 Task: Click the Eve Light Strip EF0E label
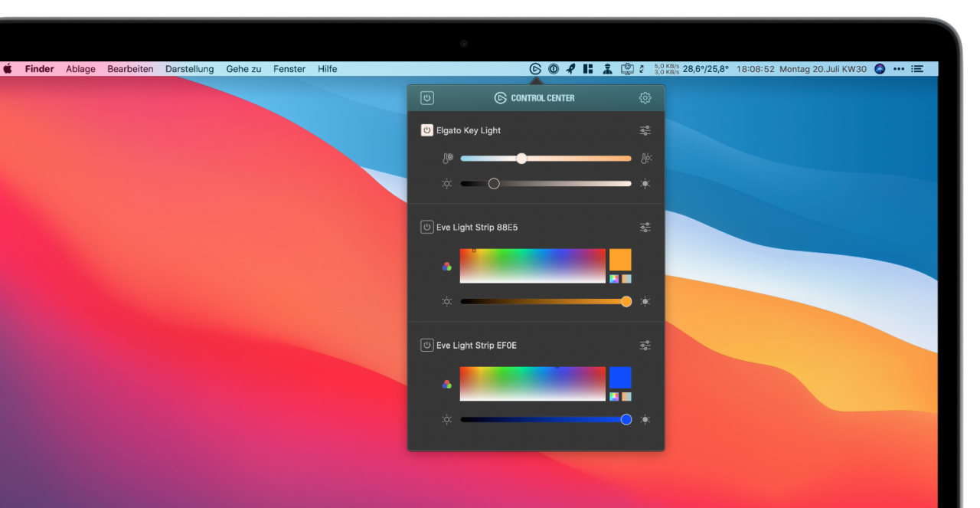[476, 346]
